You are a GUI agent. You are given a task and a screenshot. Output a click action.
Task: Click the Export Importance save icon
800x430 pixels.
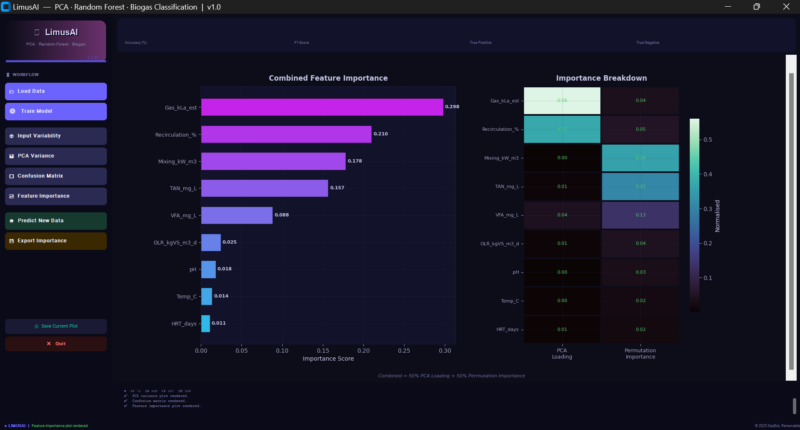12,241
